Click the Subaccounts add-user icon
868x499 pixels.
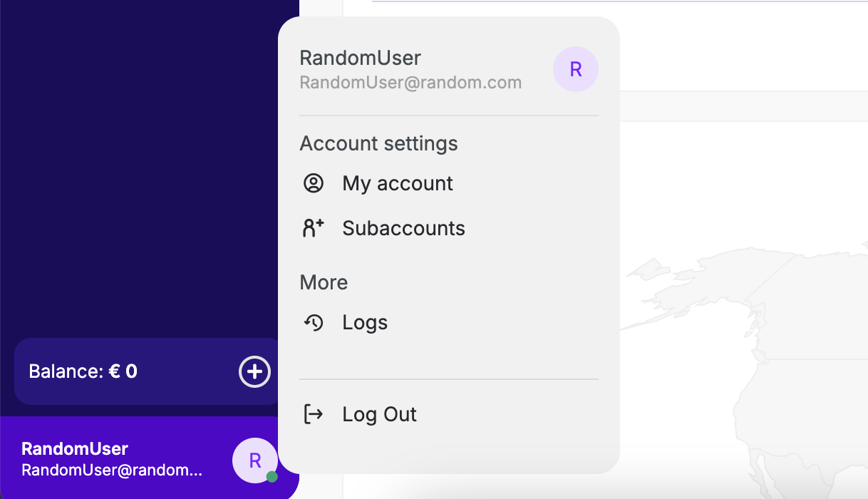(x=314, y=227)
